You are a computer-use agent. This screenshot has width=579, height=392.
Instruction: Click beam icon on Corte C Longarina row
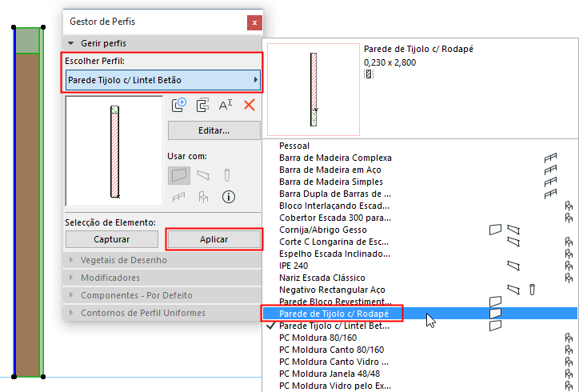(x=513, y=242)
